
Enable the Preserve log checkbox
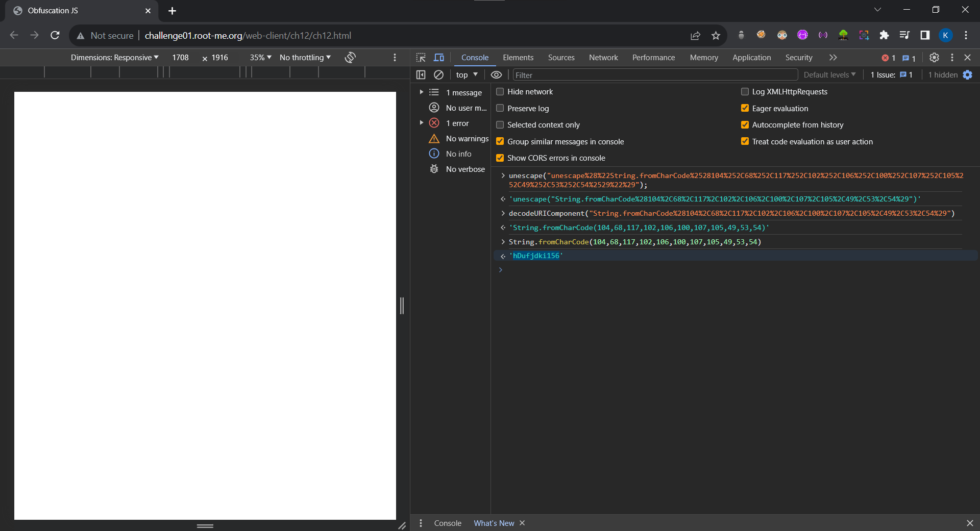click(500, 108)
